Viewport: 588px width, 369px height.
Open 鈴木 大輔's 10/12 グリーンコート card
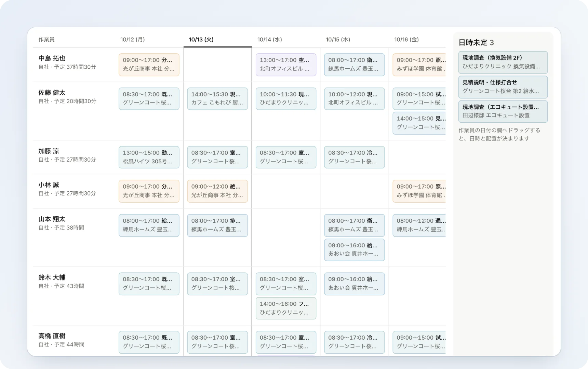[x=149, y=284]
